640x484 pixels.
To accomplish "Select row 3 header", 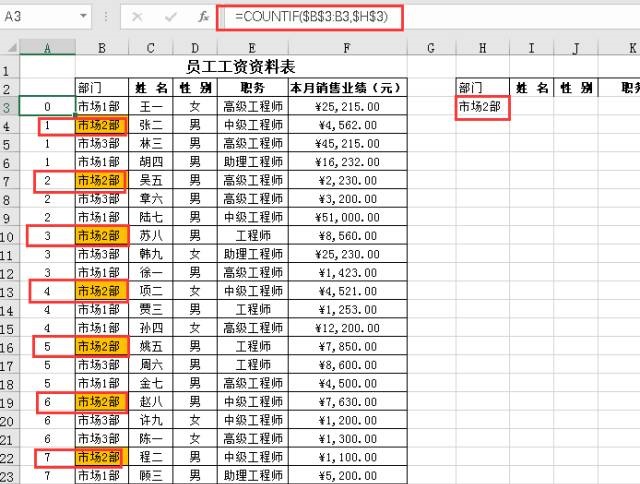I will coord(7,107).
